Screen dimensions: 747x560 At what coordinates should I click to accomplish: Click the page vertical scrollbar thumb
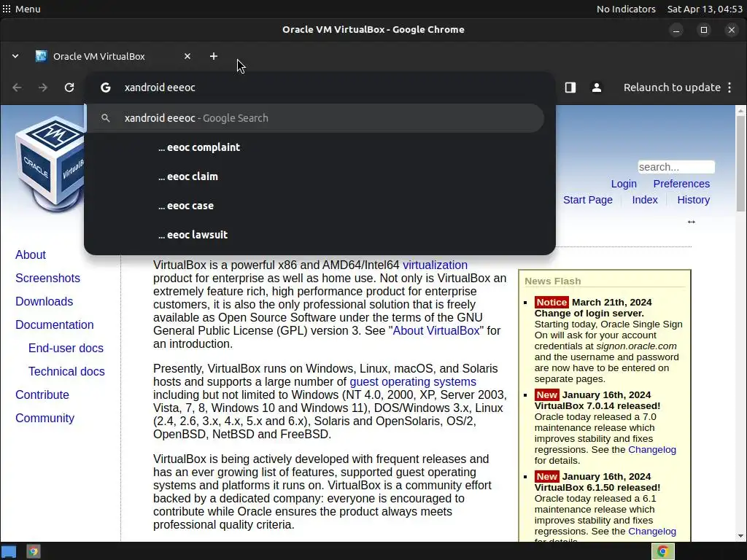(740, 163)
